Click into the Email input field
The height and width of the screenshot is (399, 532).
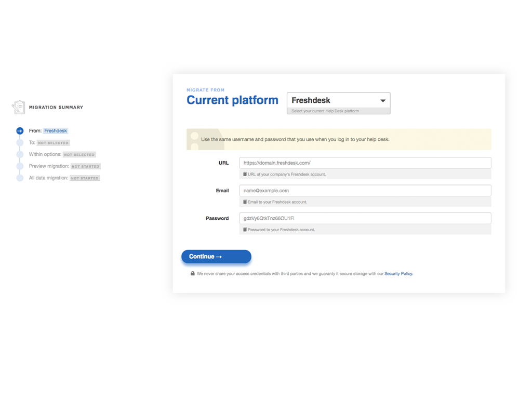point(365,191)
